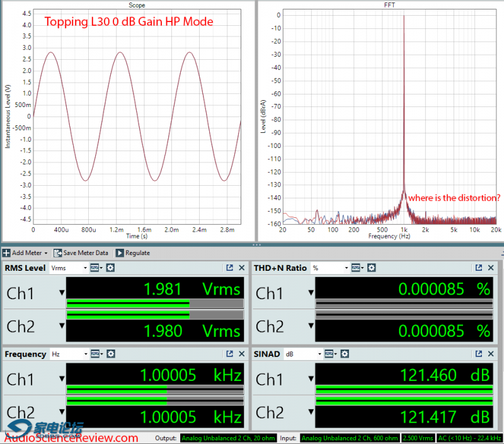The width and height of the screenshot is (504, 444).
Task: Open the Vrms units dropdown in RMS Level
Action: (85, 268)
